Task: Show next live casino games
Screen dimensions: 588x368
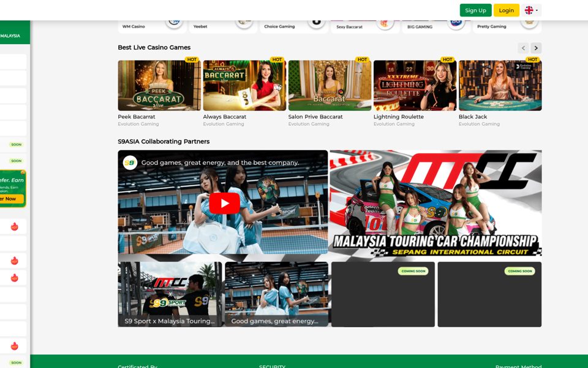Action: point(536,48)
